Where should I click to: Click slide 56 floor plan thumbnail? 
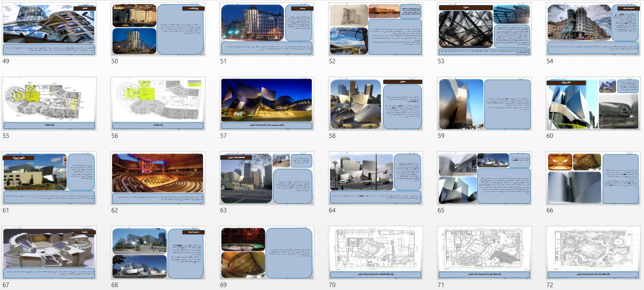pos(158,104)
